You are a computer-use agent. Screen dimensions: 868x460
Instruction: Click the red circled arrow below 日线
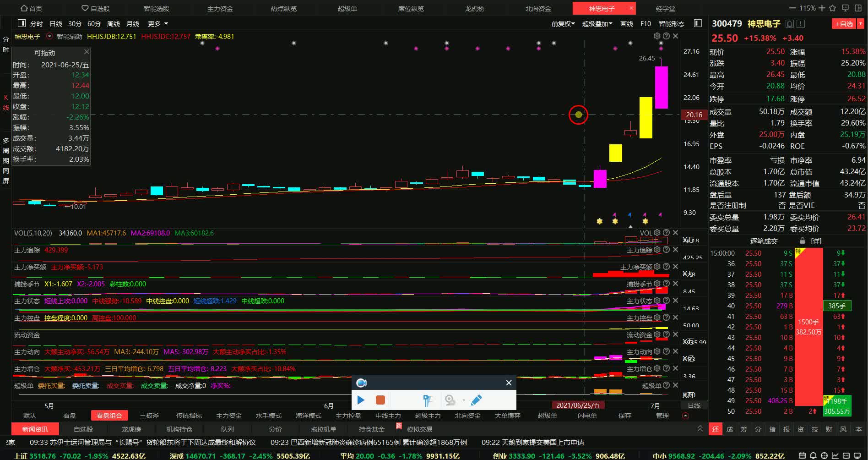(x=685, y=416)
